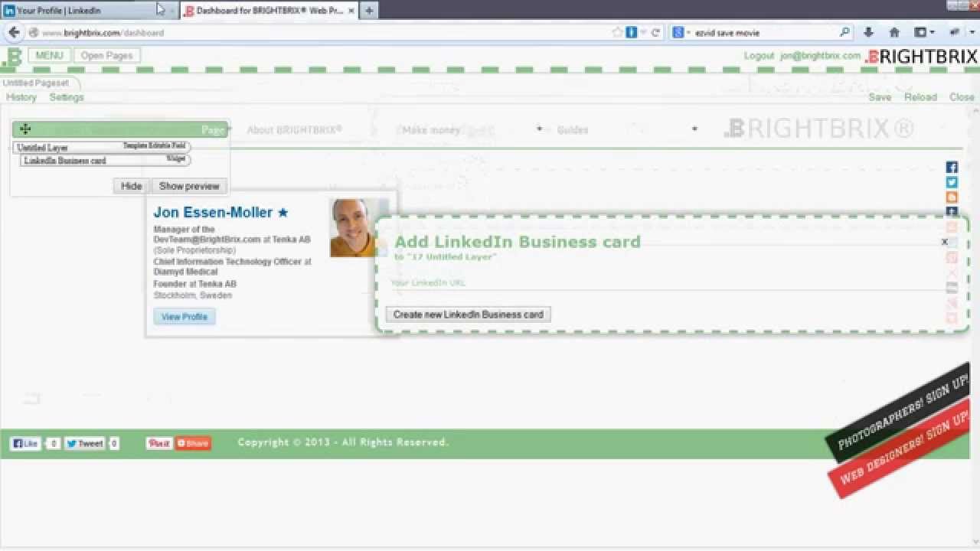
Task: Open the History menu item
Action: point(21,97)
